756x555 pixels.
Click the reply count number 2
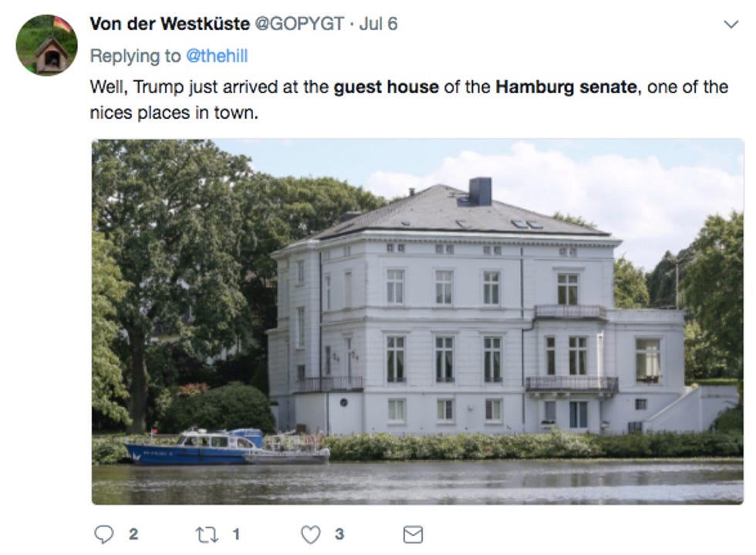[133, 534]
